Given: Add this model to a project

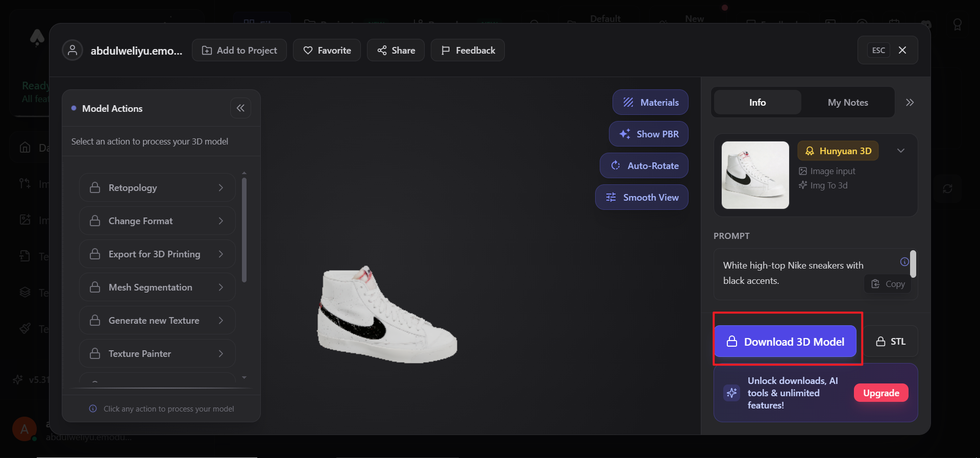Looking at the screenshot, I should click(239, 50).
